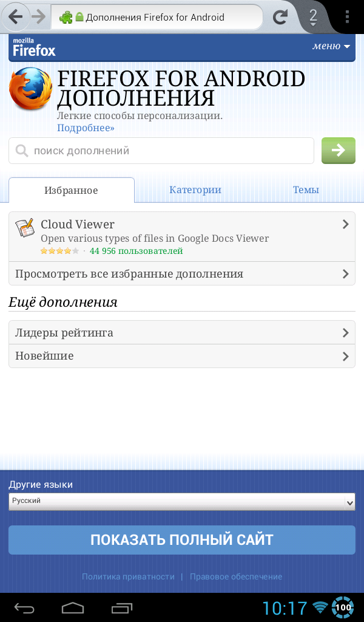Go back with the browser back arrow
The width and height of the screenshot is (364, 622).
15,17
